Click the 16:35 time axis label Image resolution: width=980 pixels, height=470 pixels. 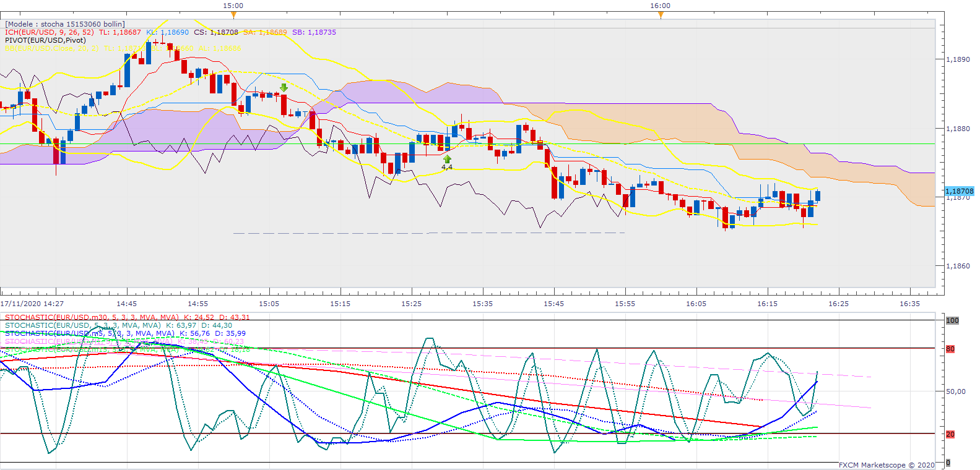click(x=910, y=304)
